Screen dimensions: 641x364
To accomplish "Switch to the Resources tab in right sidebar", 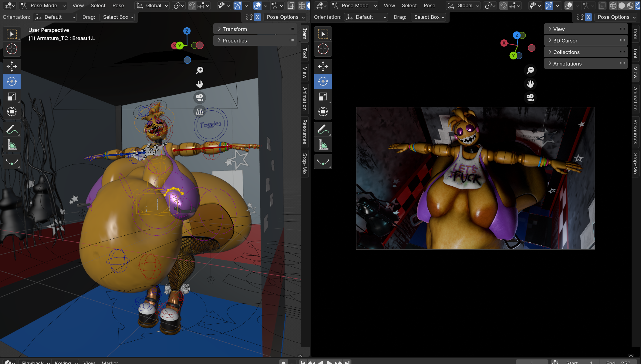I will [636, 132].
